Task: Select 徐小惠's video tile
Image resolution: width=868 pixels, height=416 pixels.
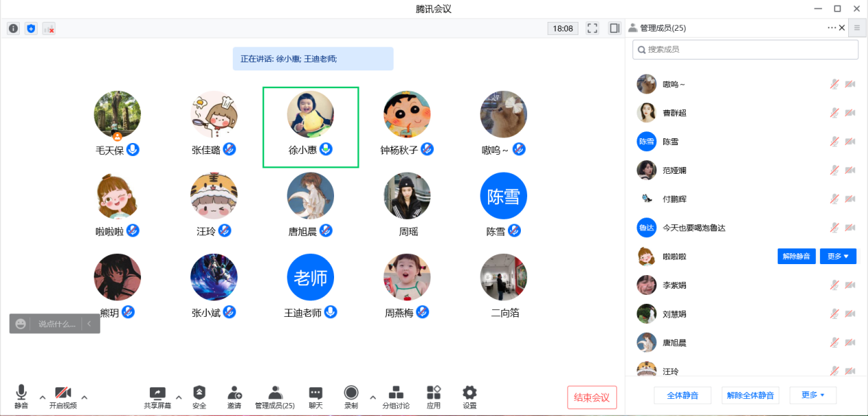Action: [311, 127]
